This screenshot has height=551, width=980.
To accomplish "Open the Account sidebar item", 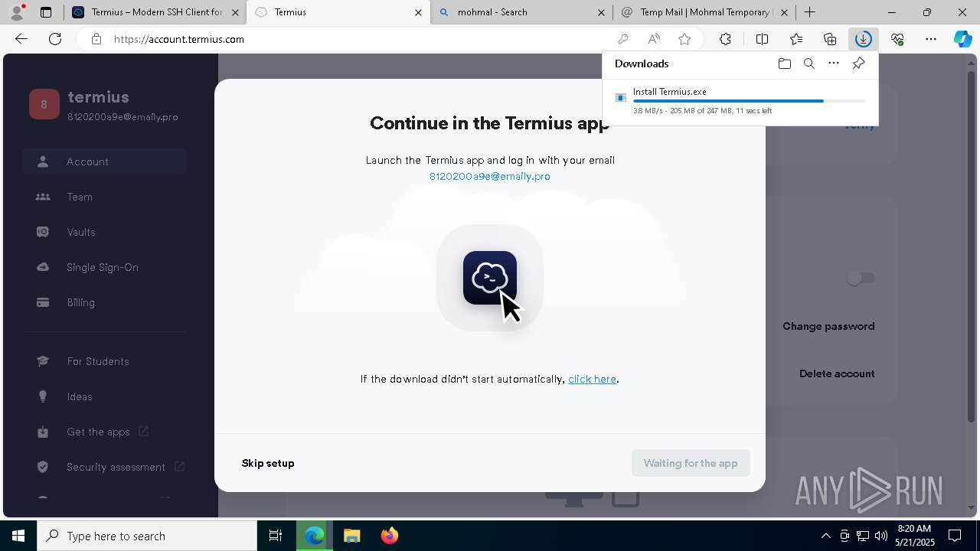I will pyautogui.click(x=105, y=161).
